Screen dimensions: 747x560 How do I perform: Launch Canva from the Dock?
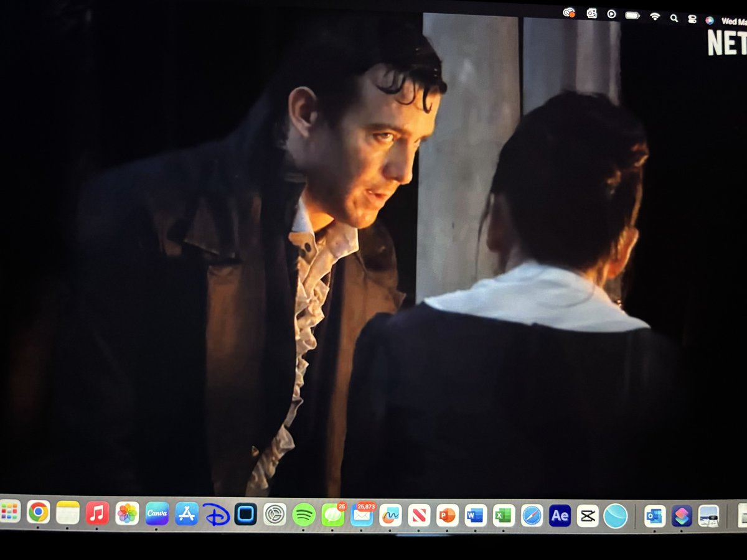[157, 514]
